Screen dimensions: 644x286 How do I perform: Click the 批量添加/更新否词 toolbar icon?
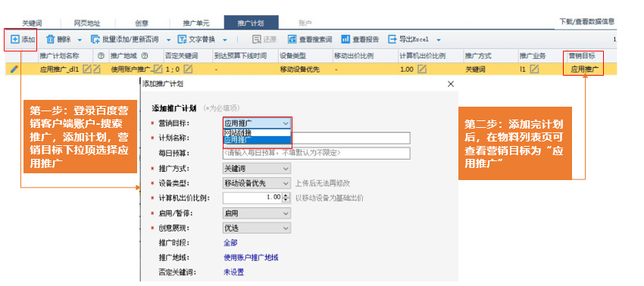(95, 39)
